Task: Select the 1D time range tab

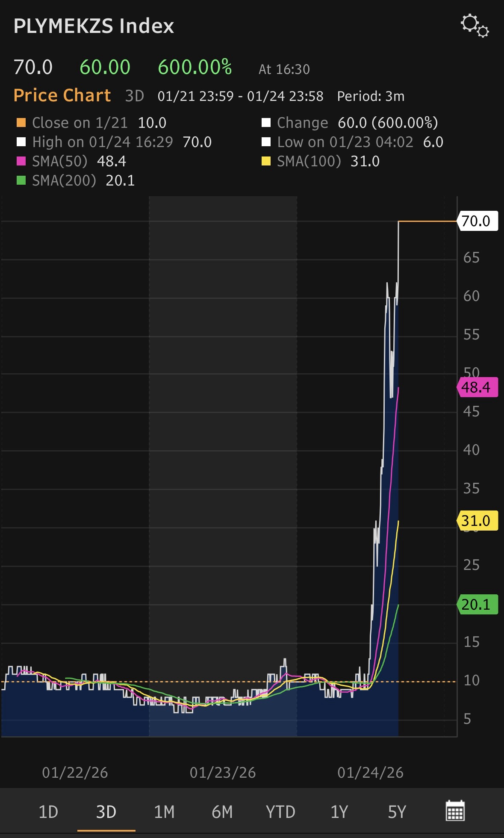Action: [x=48, y=811]
